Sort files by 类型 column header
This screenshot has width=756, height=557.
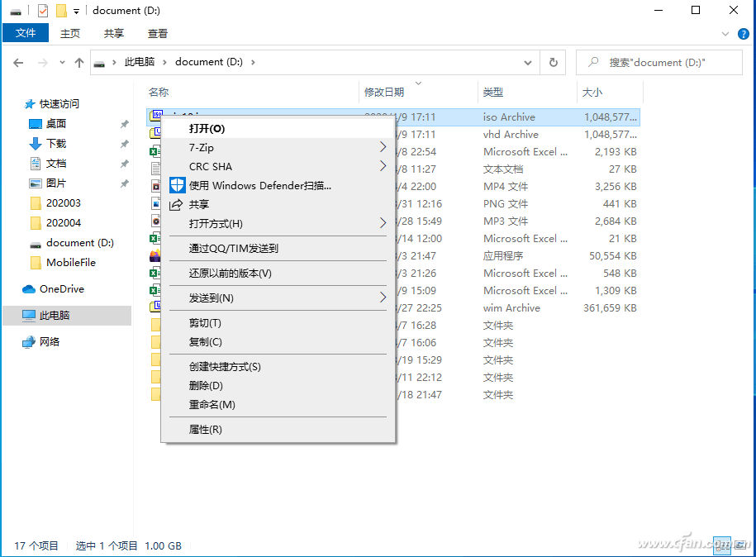(493, 93)
